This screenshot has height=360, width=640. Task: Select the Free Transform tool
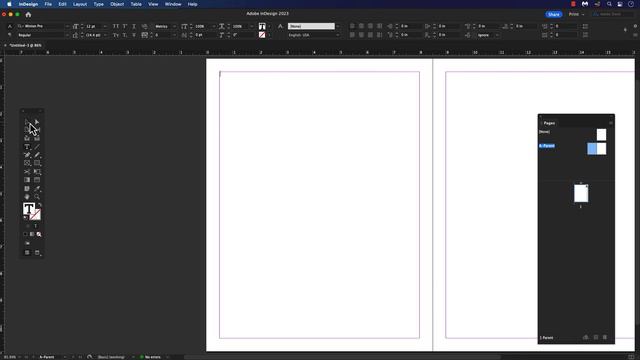pos(37,172)
